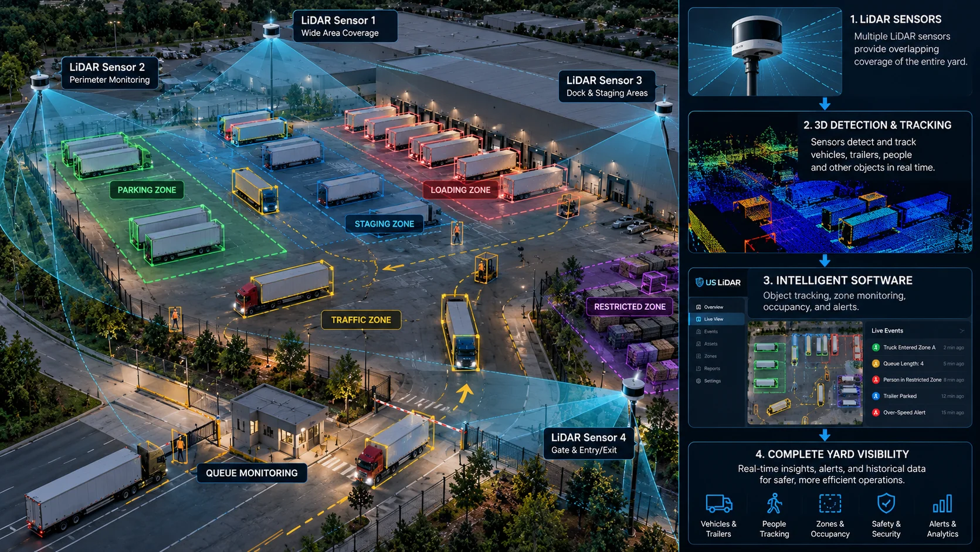Click the LiDAR Sensor 2 Perimeter Monitoring label
The width and height of the screenshot is (980, 552).
110,73
